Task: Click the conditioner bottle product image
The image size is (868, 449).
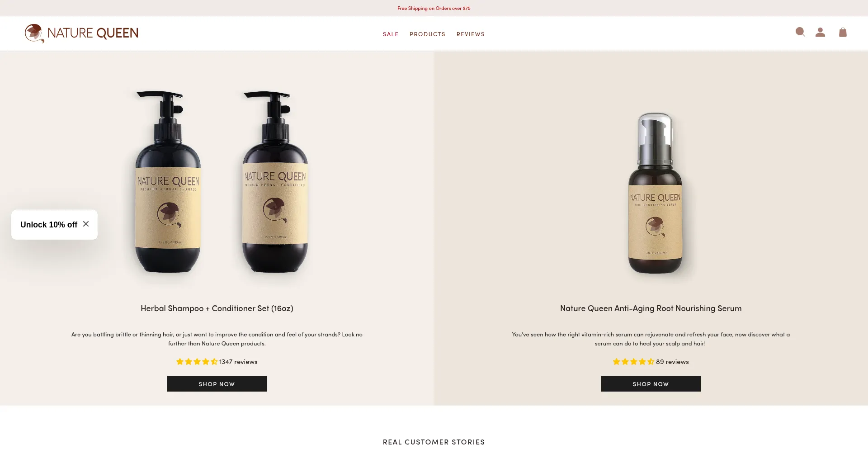Action: 275,182
